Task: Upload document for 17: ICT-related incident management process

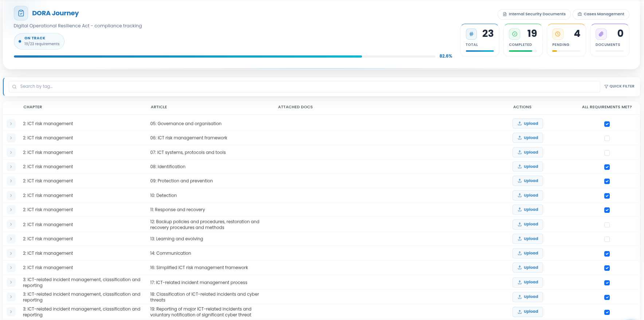Action: 528,282
